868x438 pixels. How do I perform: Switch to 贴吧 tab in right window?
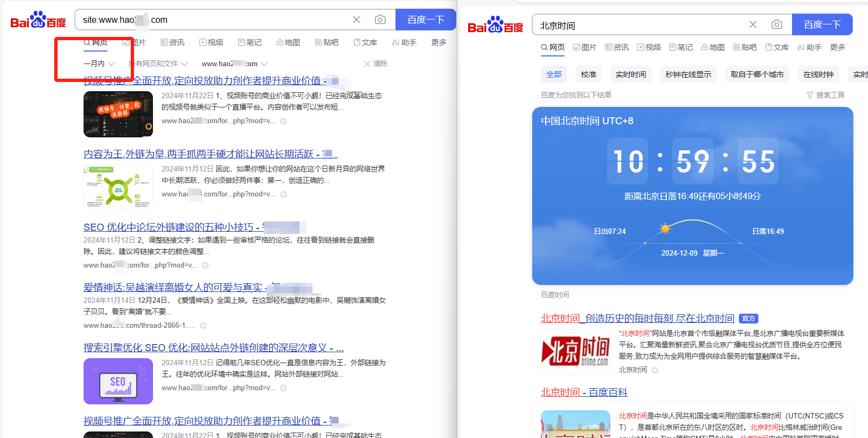point(745,47)
